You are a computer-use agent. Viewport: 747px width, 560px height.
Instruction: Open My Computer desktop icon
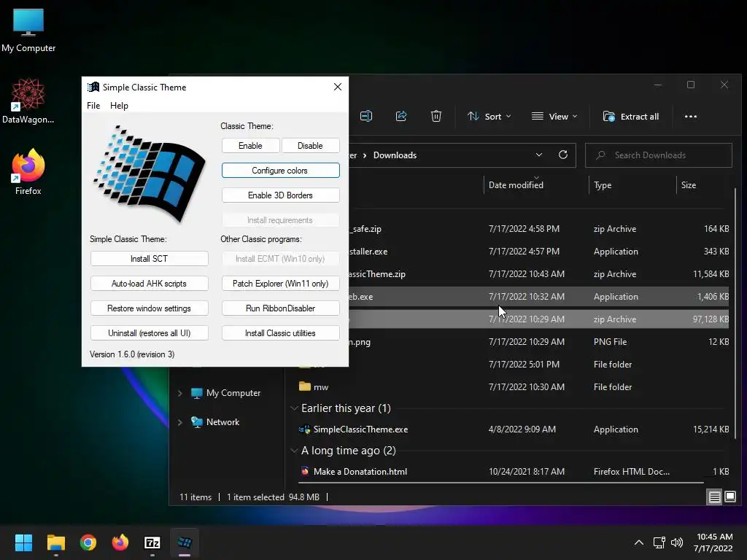pos(28,31)
